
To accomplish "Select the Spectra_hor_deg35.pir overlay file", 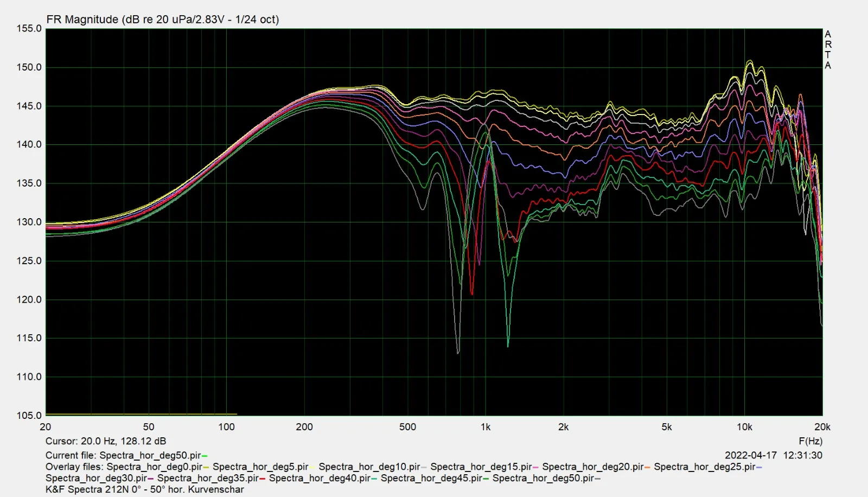I will point(208,478).
